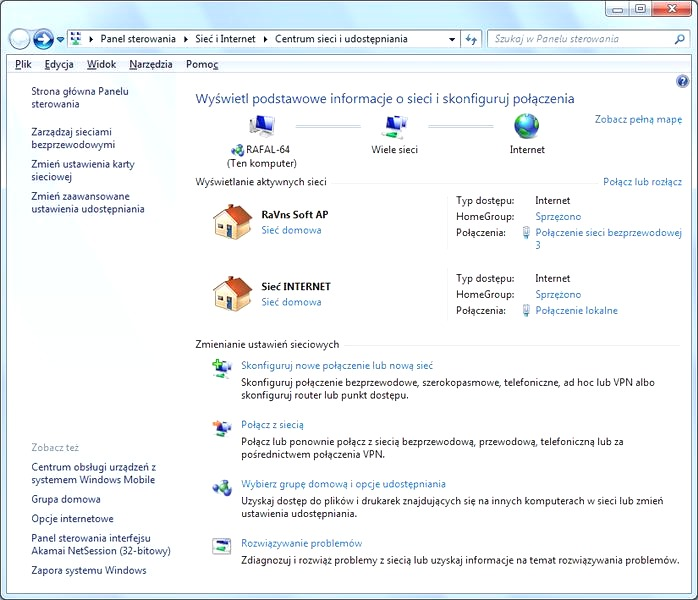Viewport: 698px width, 600px height.
Task: Open Połączenie lokalne link
Action: [x=576, y=311]
